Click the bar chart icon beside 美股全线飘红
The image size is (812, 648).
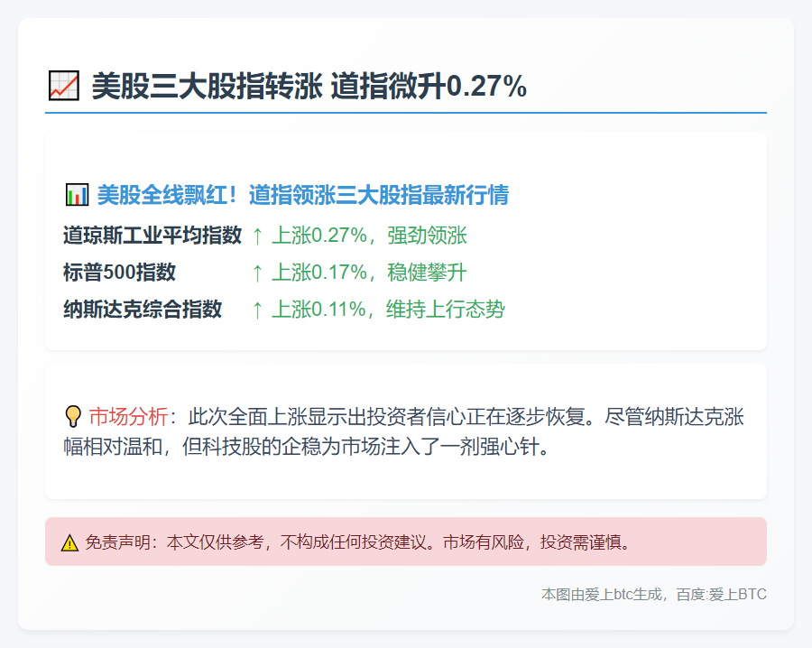click(78, 195)
